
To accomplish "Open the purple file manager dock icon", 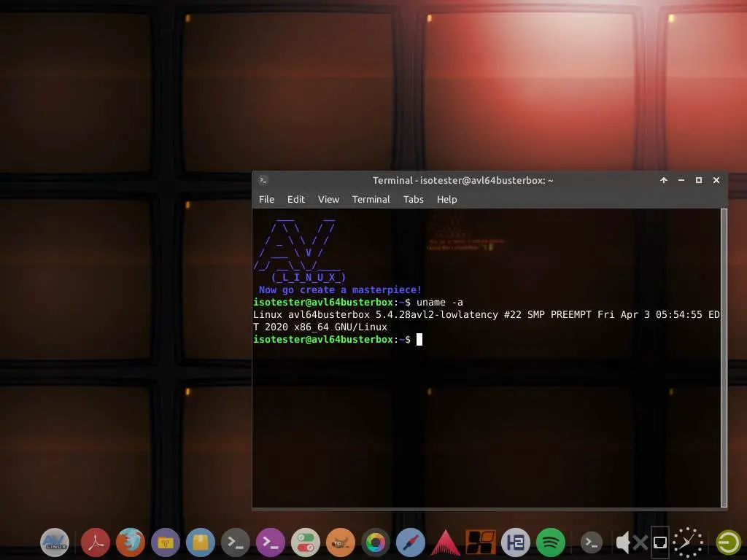I will pos(166,542).
